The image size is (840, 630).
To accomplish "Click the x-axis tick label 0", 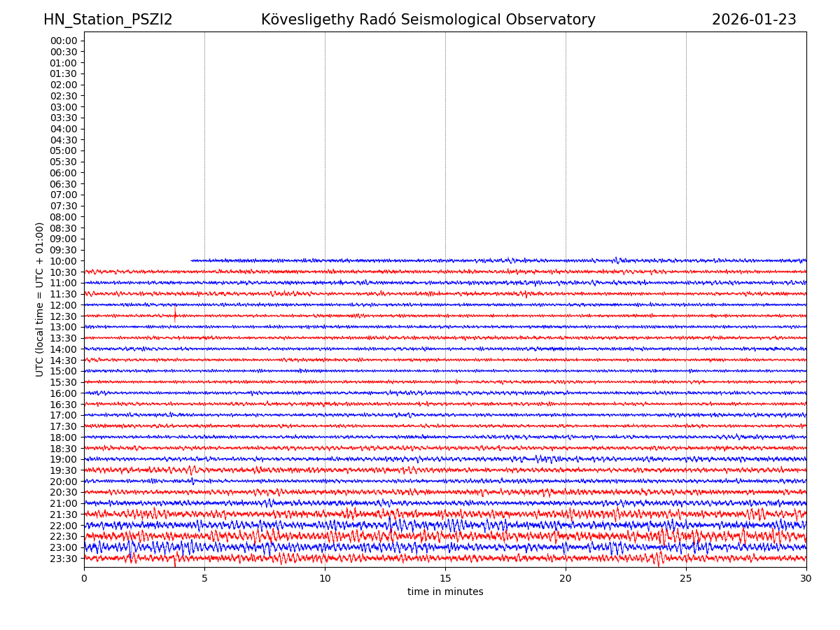I will [84, 579].
